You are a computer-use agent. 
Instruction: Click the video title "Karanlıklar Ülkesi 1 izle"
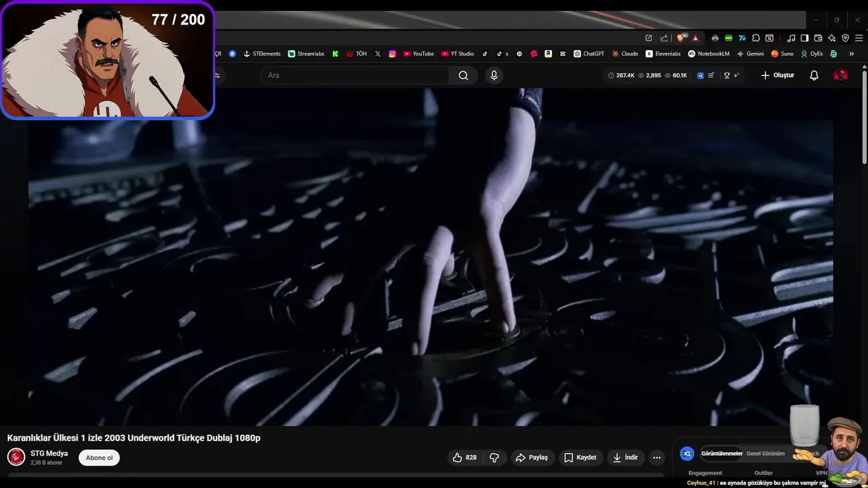click(x=134, y=438)
